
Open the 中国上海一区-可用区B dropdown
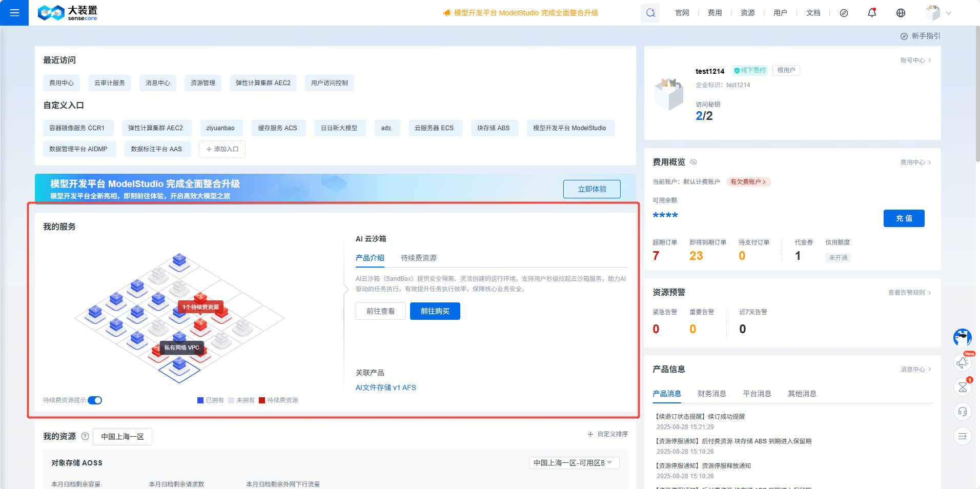(574, 462)
